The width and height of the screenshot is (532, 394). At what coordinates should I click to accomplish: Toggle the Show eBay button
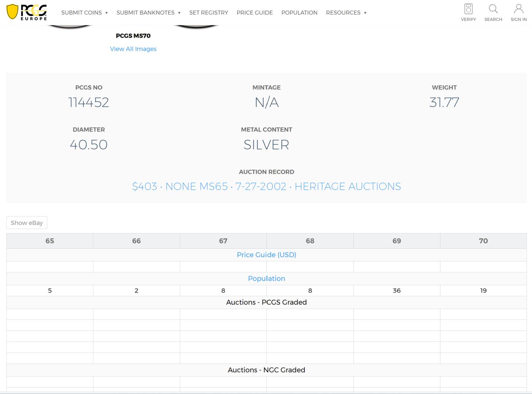coord(27,223)
